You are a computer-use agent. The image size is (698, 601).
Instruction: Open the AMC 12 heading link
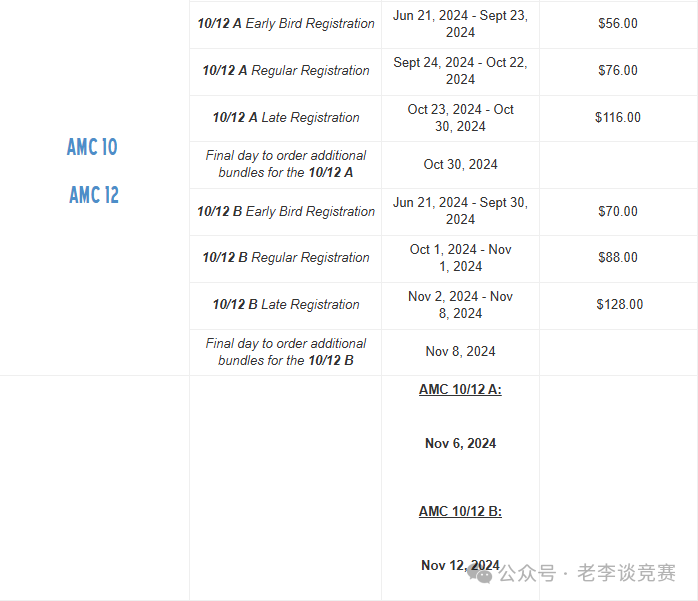pos(94,195)
